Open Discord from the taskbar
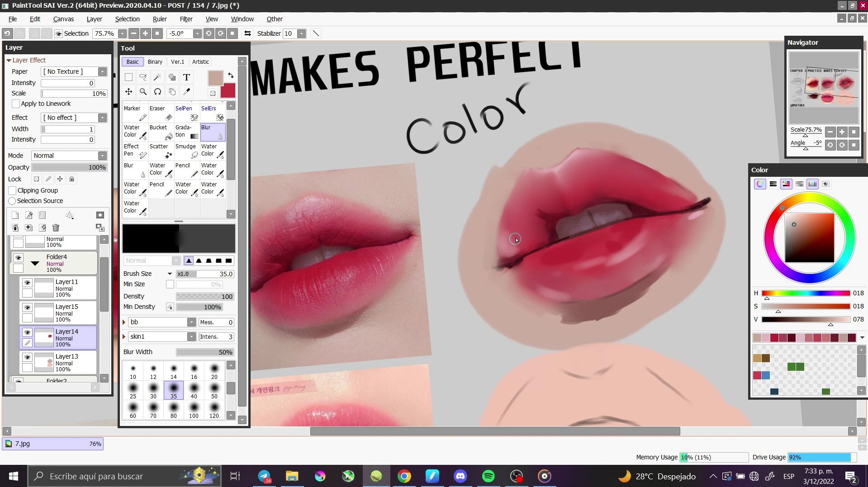868x487 pixels. (460, 476)
